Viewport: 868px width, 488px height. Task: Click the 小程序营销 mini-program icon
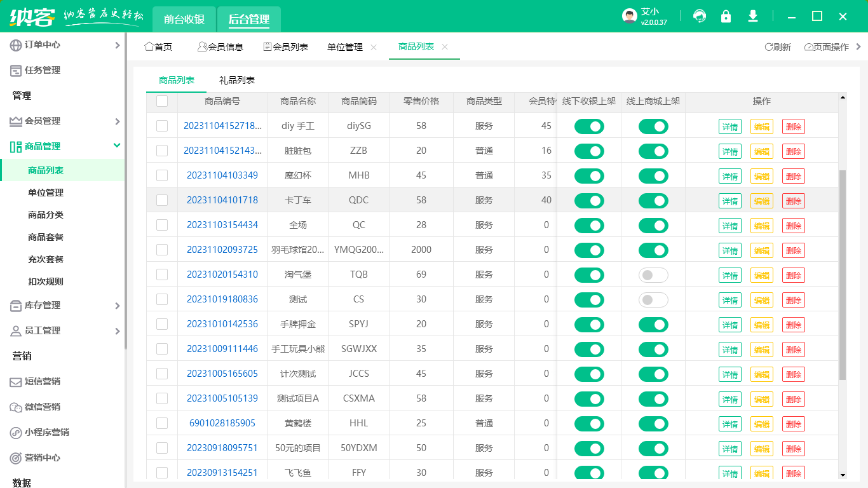(x=15, y=432)
